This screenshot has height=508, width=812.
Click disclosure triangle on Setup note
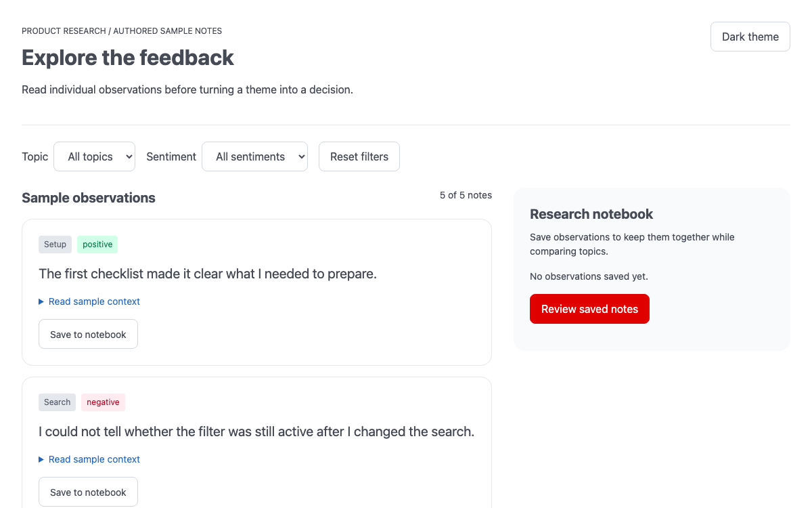tap(41, 301)
